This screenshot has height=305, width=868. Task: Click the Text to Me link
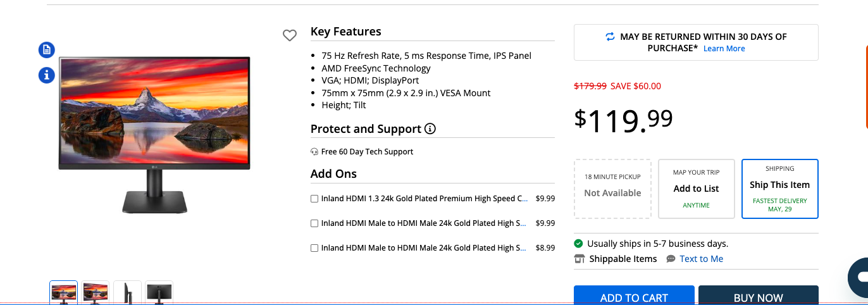pyautogui.click(x=701, y=259)
